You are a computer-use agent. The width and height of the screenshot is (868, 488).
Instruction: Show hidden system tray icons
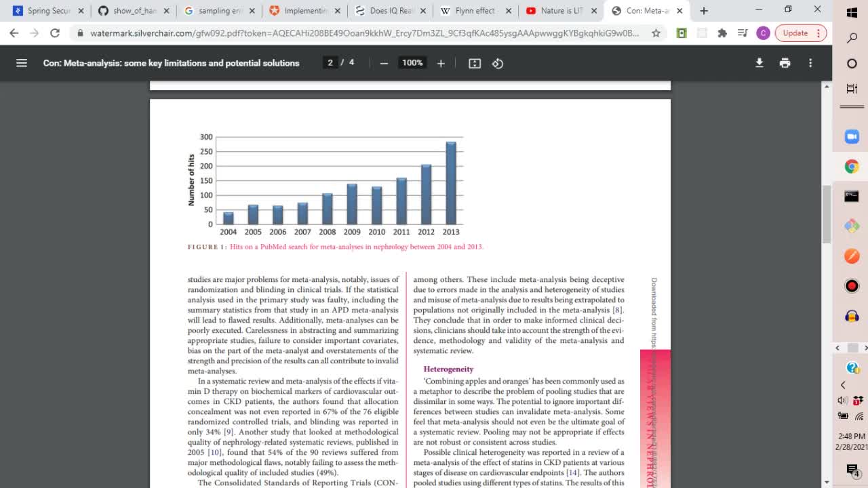(843, 385)
